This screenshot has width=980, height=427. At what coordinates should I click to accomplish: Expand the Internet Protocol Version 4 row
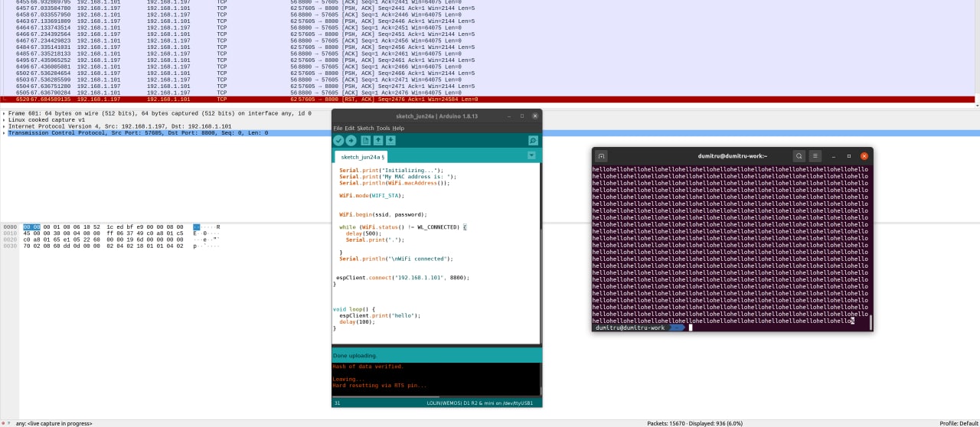(x=4, y=126)
